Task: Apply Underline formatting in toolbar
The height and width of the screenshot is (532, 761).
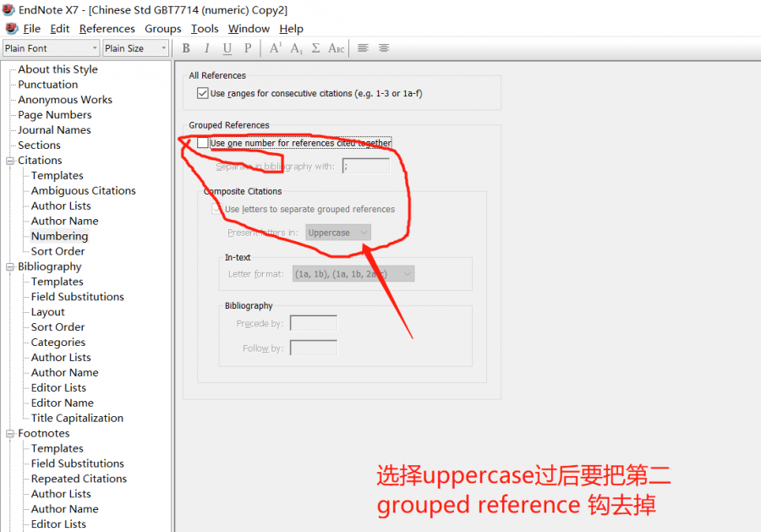Action: click(227, 48)
